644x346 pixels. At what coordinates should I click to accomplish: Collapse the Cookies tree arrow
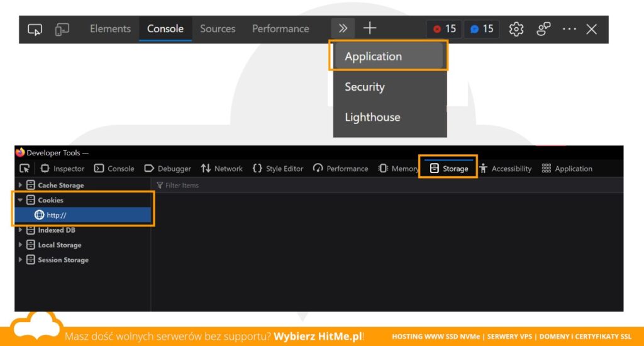pyautogui.click(x=20, y=200)
